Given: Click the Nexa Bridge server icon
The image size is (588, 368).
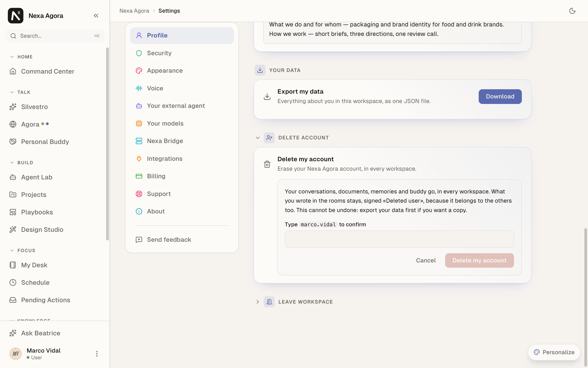Looking at the screenshot, I should click(x=139, y=141).
